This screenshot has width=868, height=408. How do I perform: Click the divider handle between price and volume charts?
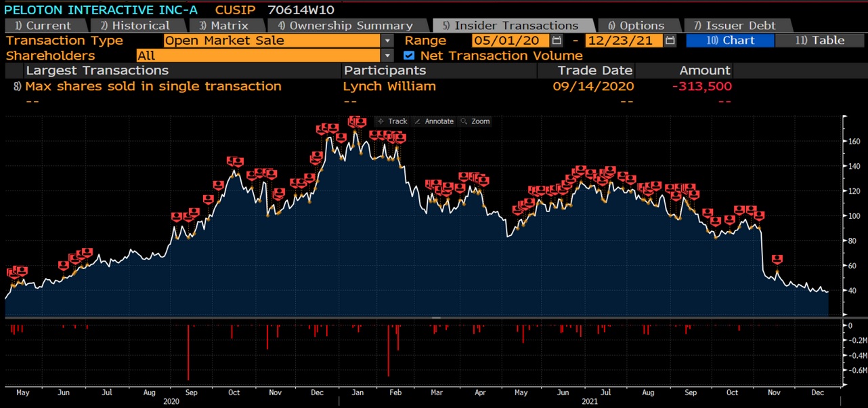tap(436, 317)
